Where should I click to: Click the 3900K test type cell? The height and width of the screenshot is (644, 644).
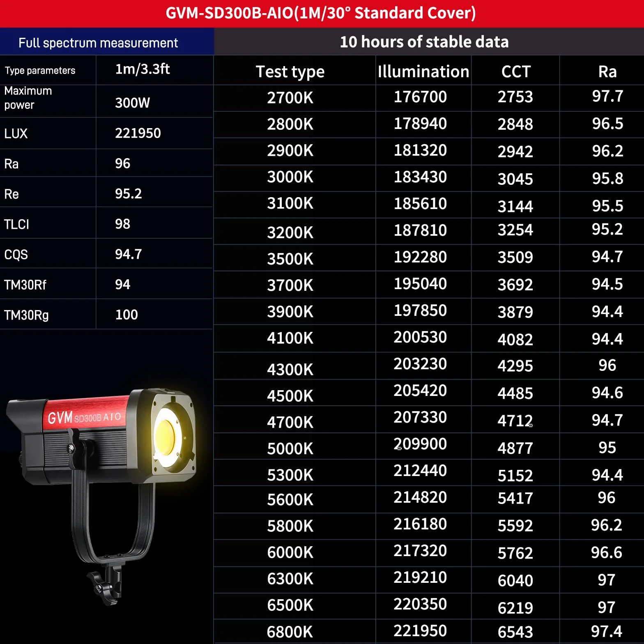click(290, 312)
